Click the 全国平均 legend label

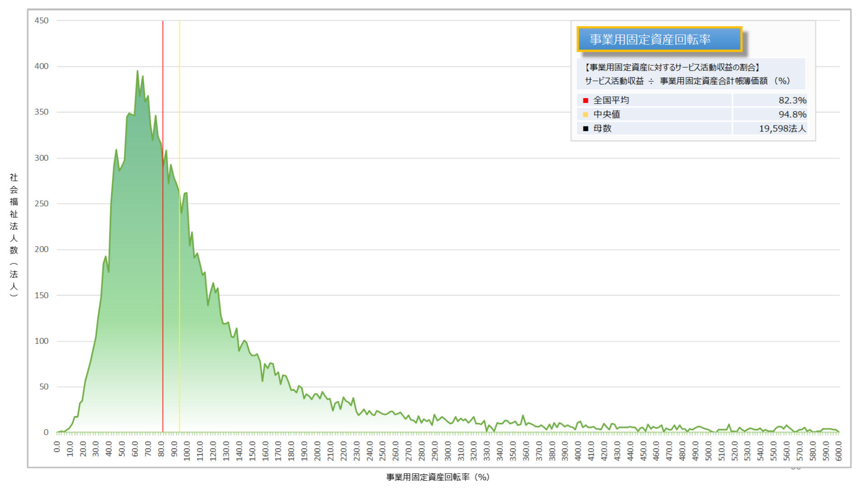[611, 100]
